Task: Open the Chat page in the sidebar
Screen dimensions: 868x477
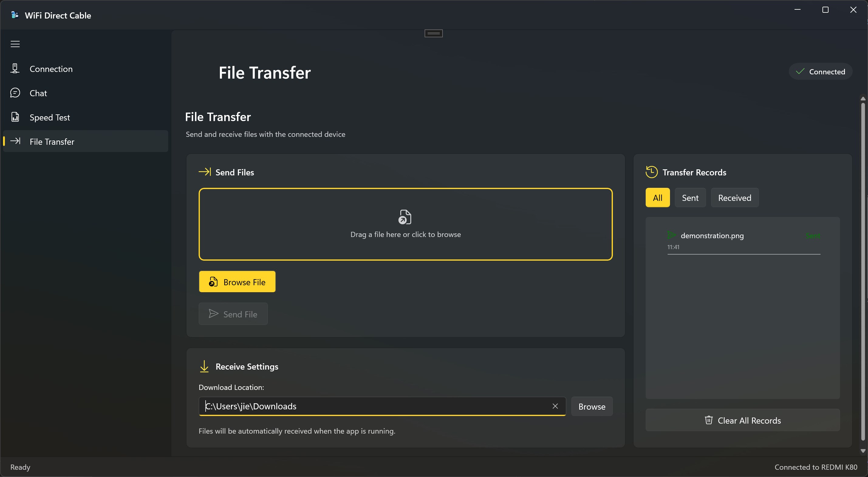Action: pos(86,93)
